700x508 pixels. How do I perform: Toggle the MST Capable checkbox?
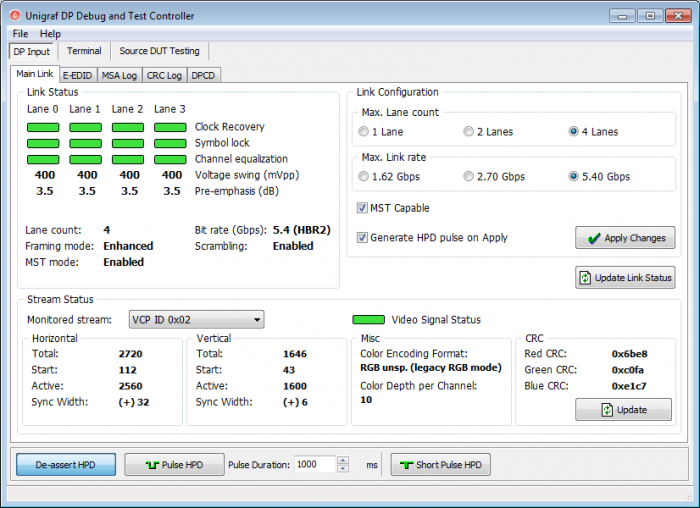363,208
